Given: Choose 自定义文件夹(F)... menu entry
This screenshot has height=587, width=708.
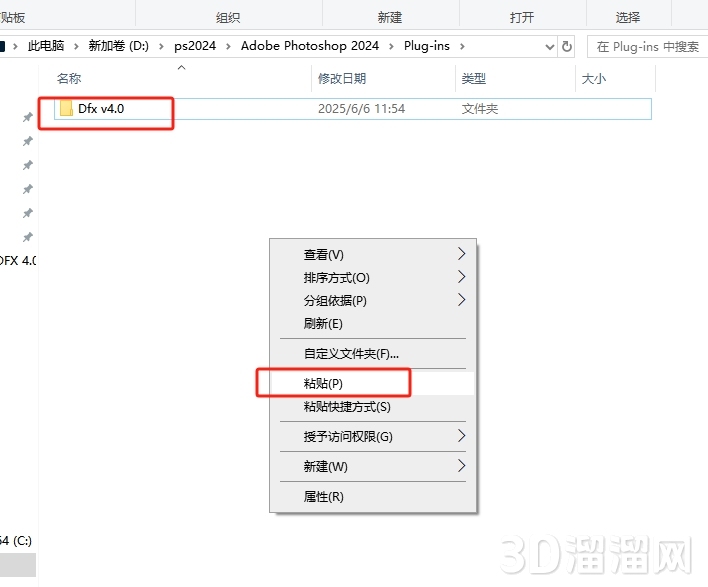Looking at the screenshot, I should click(373, 354).
